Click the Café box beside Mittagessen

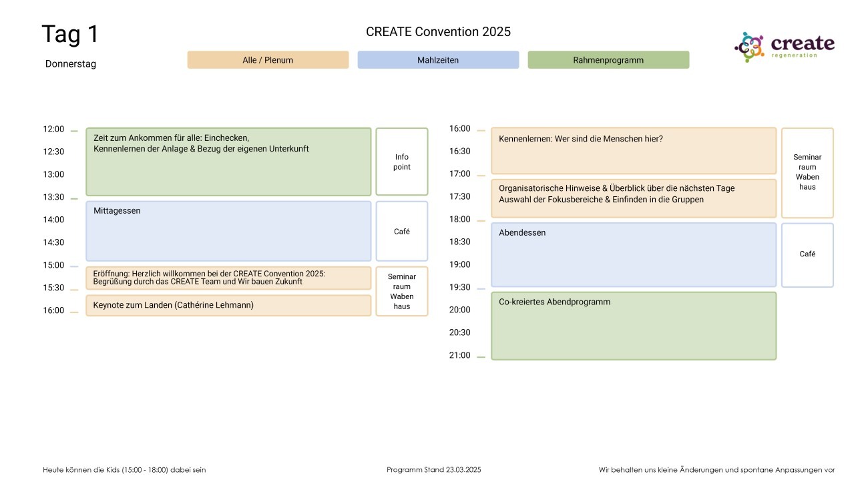[x=402, y=231]
